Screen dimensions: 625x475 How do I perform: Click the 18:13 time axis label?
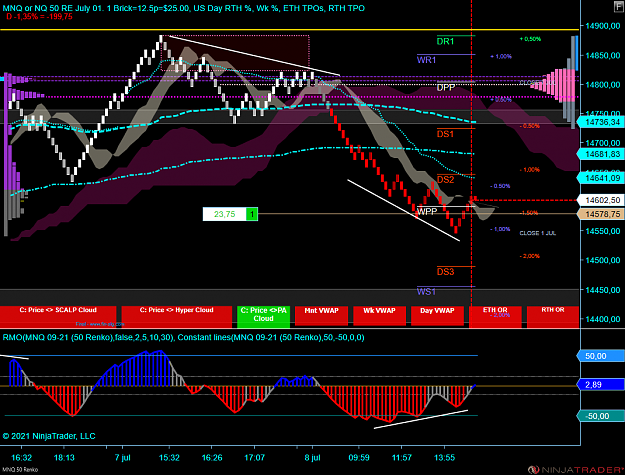[x=64, y=457]
